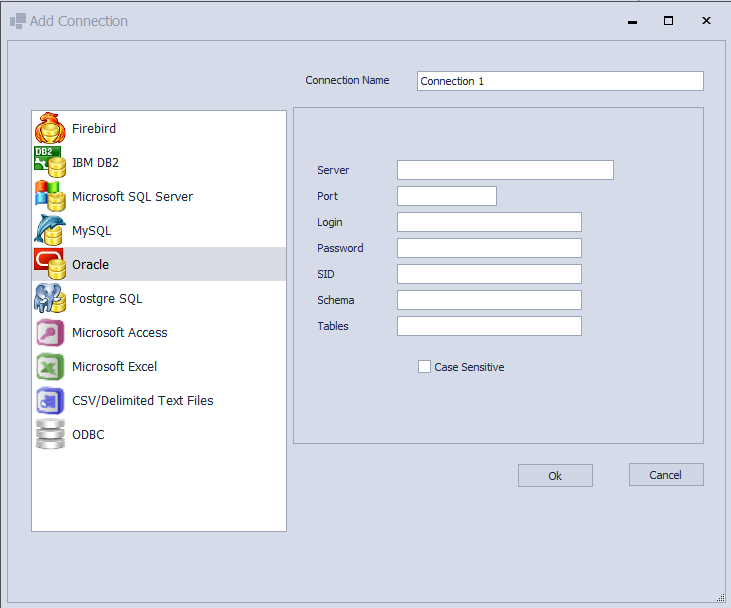The image size is (731, 608).
Task: Select the Firebird database icon
Action: pyautogui.click(x=50, y=128)
